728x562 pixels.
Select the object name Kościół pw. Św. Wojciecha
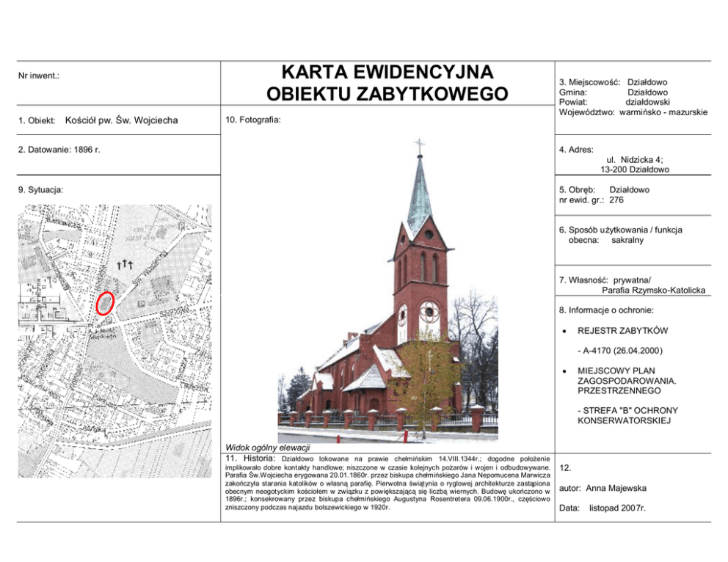coord(121,120)
